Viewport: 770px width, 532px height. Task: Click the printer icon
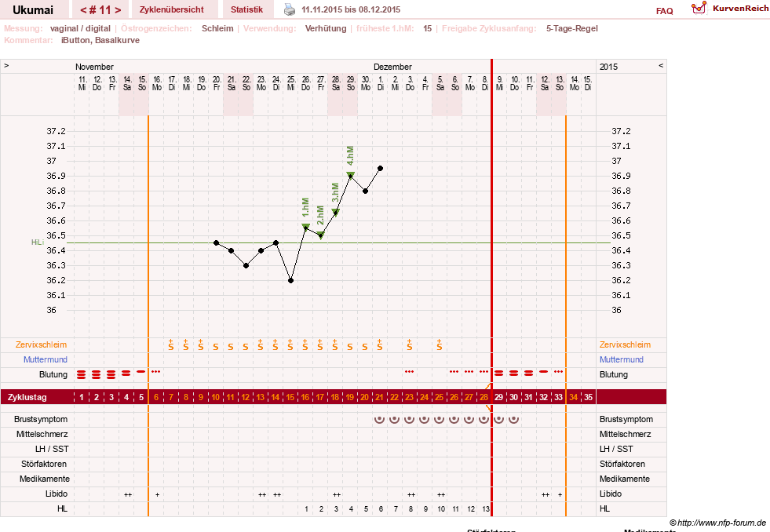coord(290,9)
